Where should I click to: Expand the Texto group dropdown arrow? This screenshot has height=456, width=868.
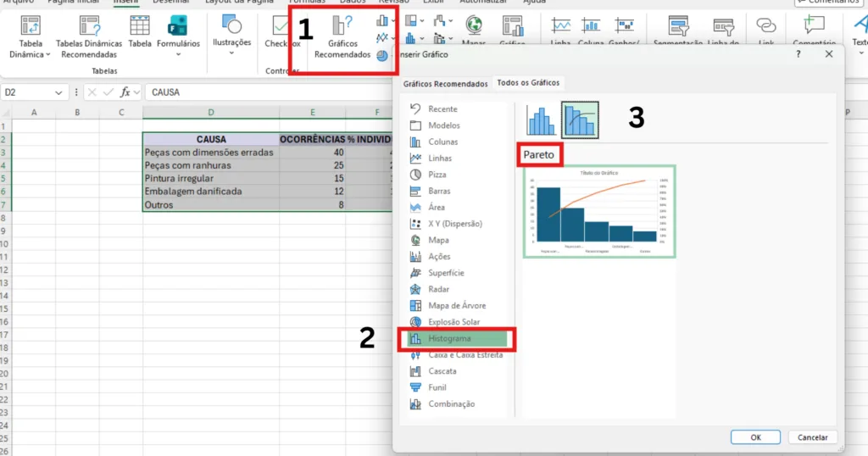tap(861, 53)
